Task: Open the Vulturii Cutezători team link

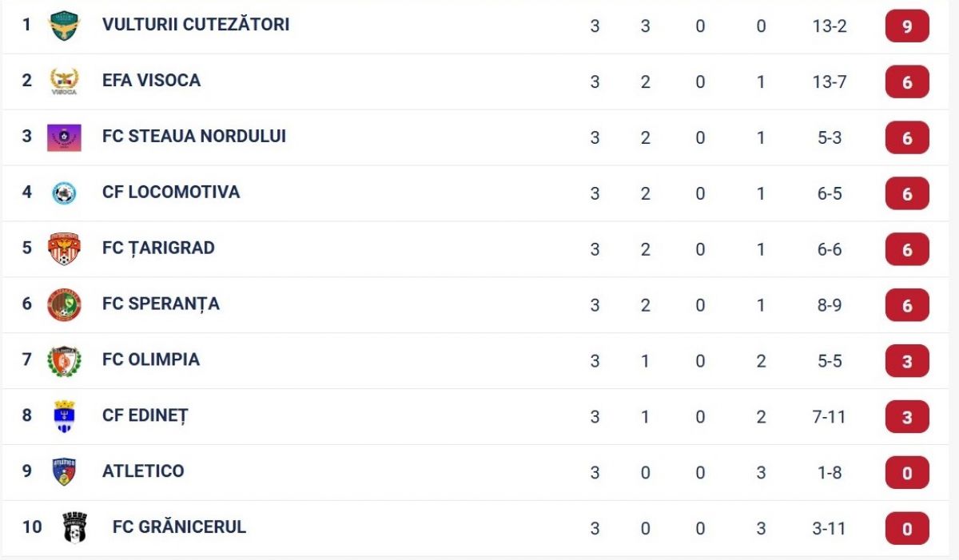Action: [x=196, y=24]
